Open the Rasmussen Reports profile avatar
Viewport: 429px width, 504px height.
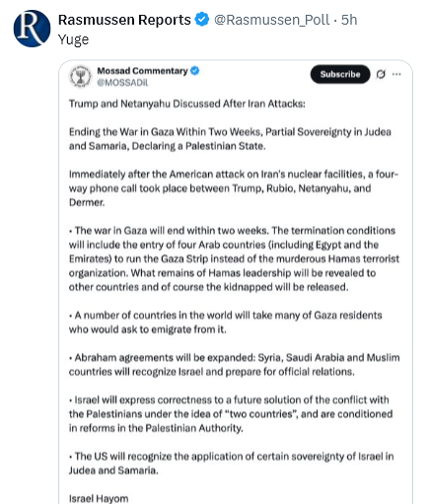point(32,29)
